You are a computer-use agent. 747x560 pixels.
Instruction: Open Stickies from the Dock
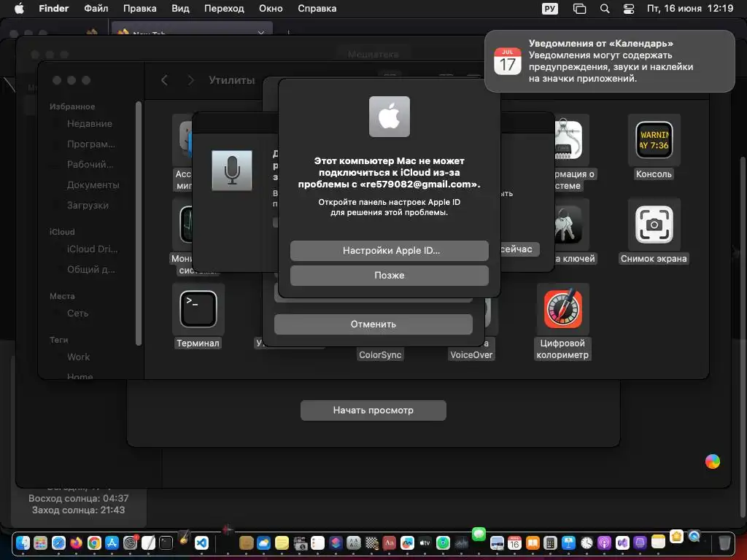coord(282,542)
